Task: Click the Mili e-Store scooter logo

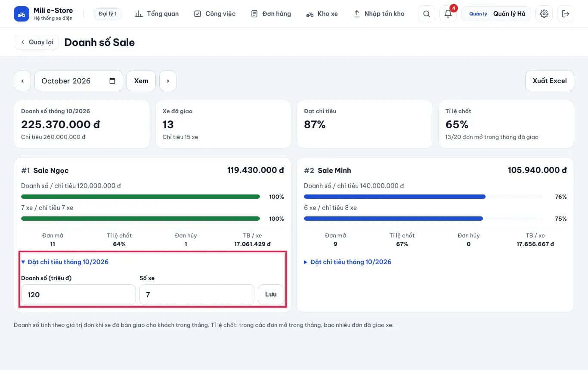Action: pos(22,14)
